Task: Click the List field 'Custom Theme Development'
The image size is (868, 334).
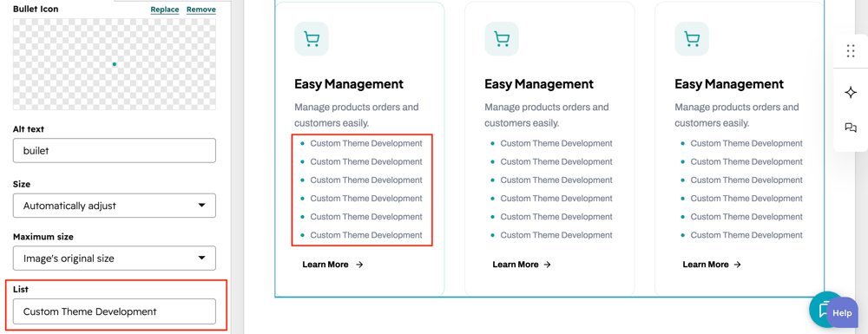Action: tap(115, 311)
